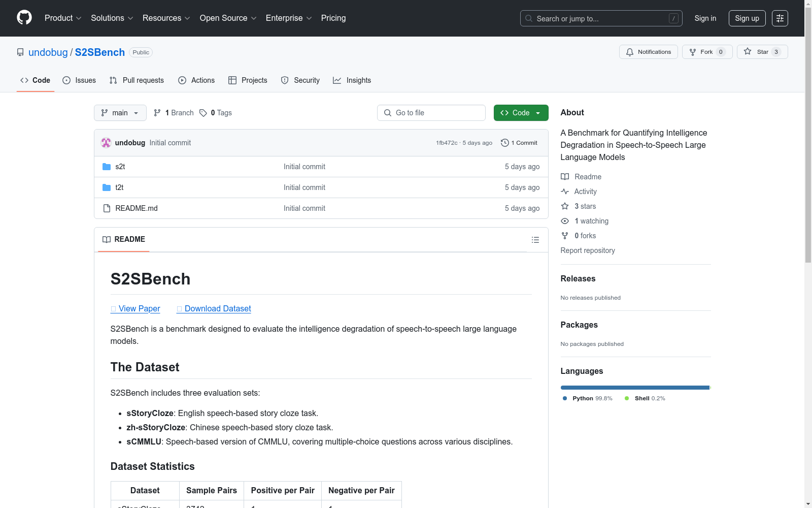Open the Packages heading link
Screen dimensions: 812x508
coord(579,325)
